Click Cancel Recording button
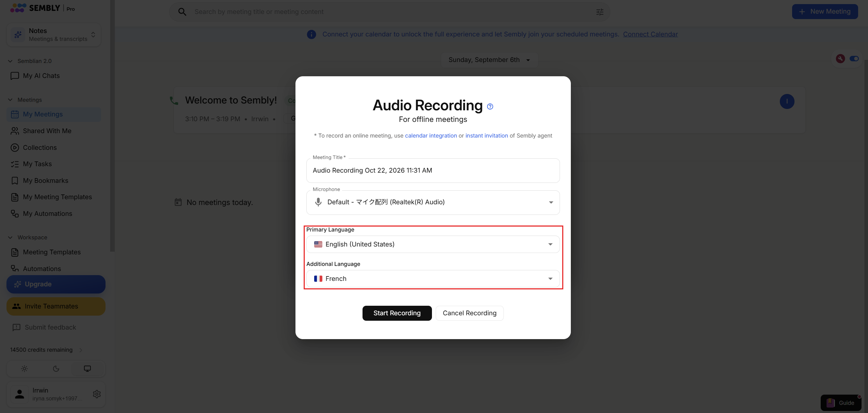This screenshot has width=868, height=413. [x=469, y=313]
